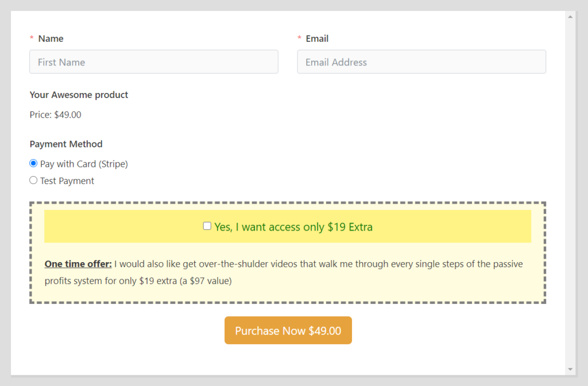Click the 'Your Awesome product' heading
This screenshot has width=588, height=386.
point(78,95)
